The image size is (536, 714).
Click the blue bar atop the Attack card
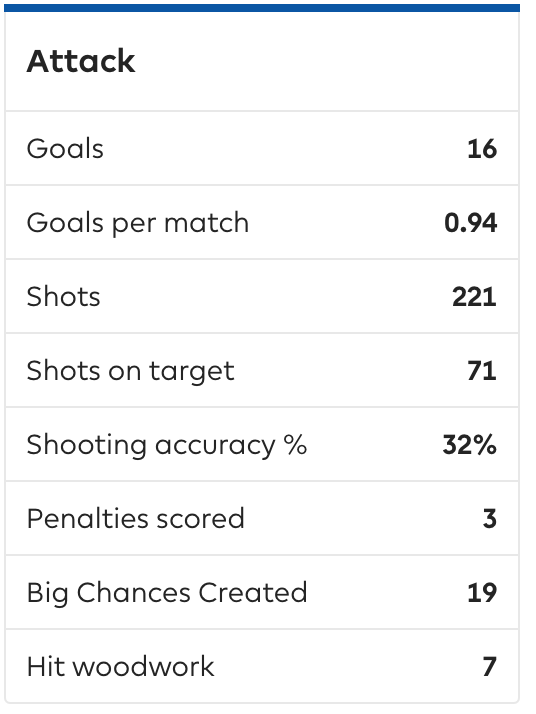click(x=262, y=8)
